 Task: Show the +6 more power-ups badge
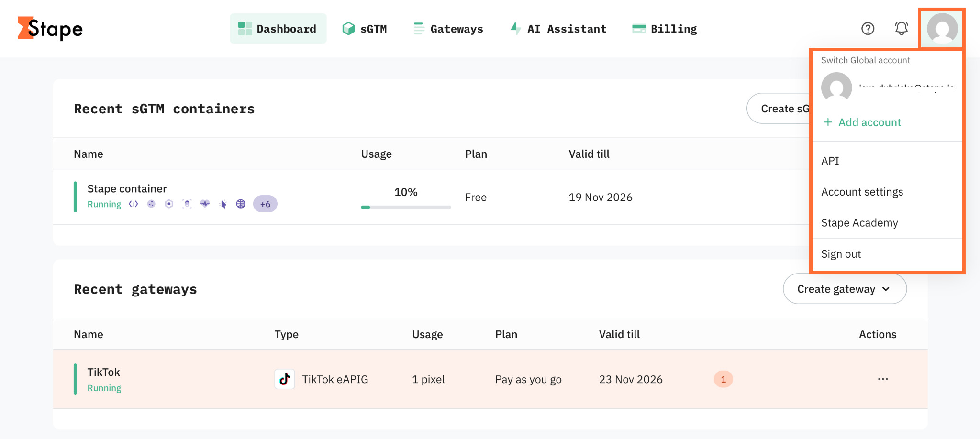(265, 204)
